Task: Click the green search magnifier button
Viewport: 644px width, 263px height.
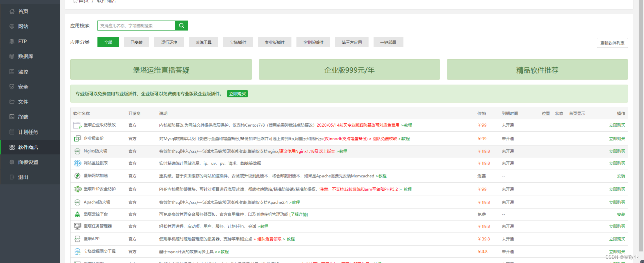Action: coord(181,25)
